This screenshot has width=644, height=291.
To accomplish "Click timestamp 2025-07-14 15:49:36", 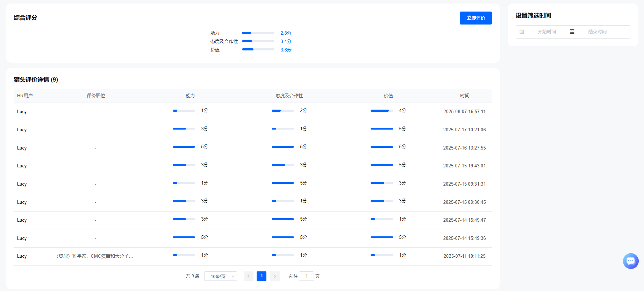I will pos(465,238).
